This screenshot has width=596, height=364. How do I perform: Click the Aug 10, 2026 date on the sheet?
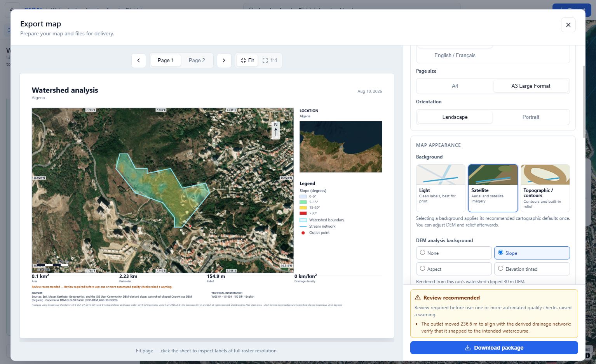369,91
